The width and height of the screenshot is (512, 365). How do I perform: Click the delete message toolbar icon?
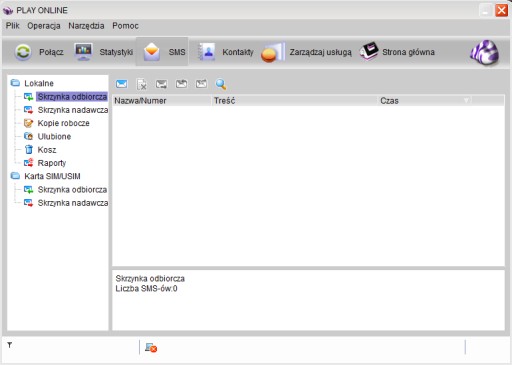142,84
